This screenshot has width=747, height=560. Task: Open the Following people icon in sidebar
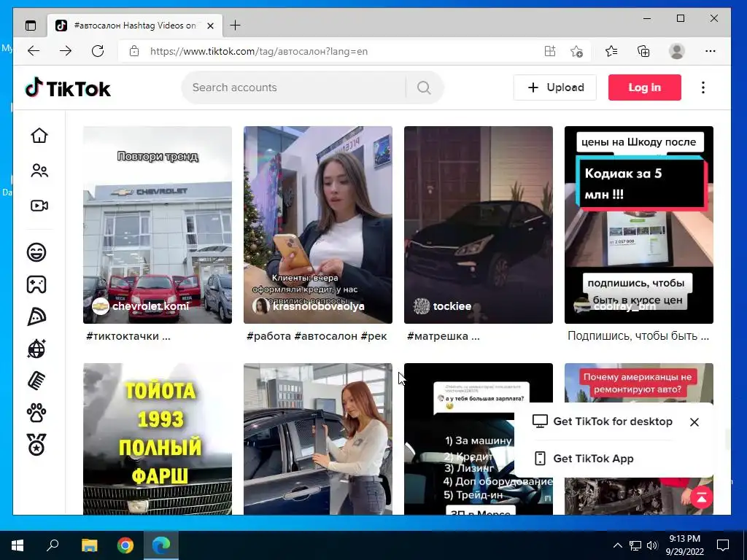(39, 171)
